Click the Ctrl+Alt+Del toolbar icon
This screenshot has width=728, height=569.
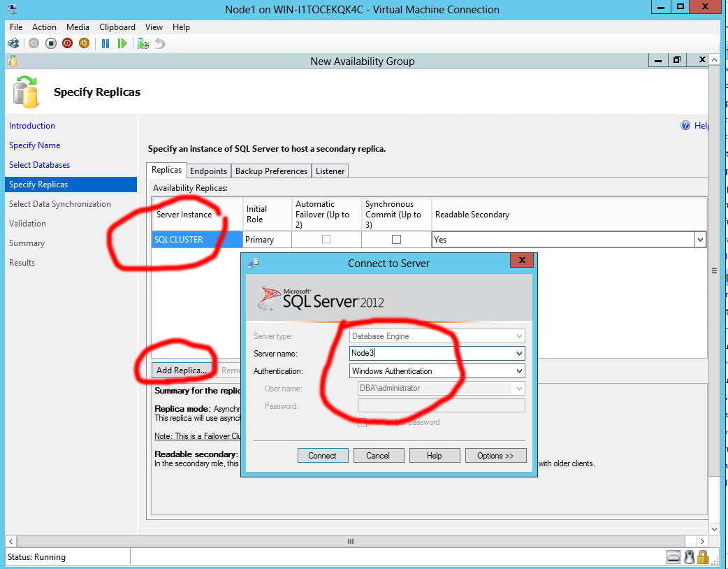coord(13,43)
